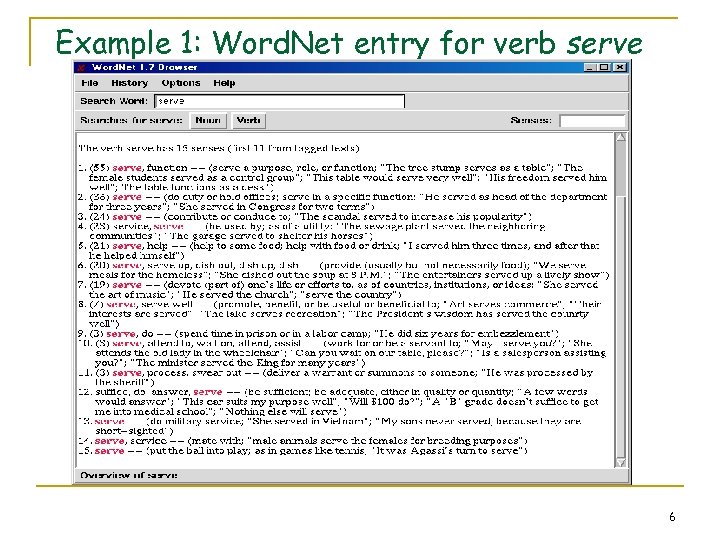Click the 'Search Word:' label
The height and width of the screenshot is (540, 720).
pos(114,101)
